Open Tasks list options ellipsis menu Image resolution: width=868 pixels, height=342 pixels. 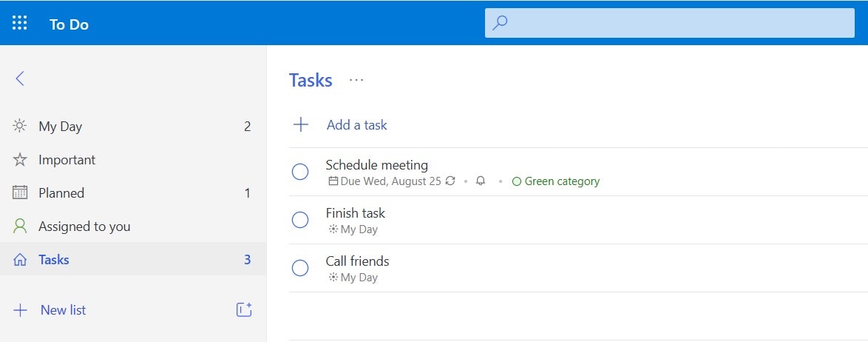pos(356,80)
